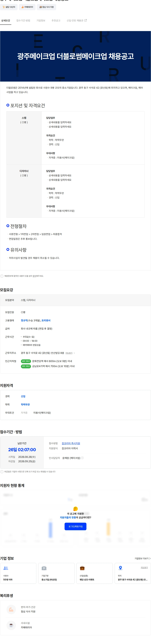Click the arm icon next to 편의·여가·건강
This screenshot has height=644, width=151.
[x=11, y=609]
